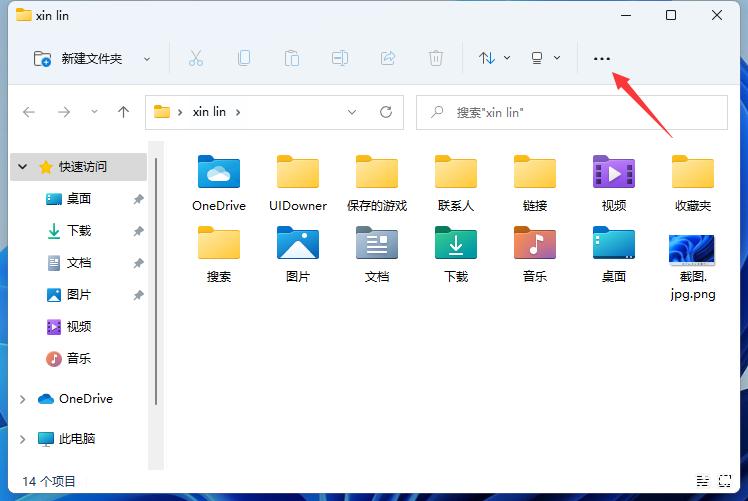Image resolution: width=748 pixels, height=501 pixels.
Task: Click the Copy icon in toolbar
Action: [244, 58]
